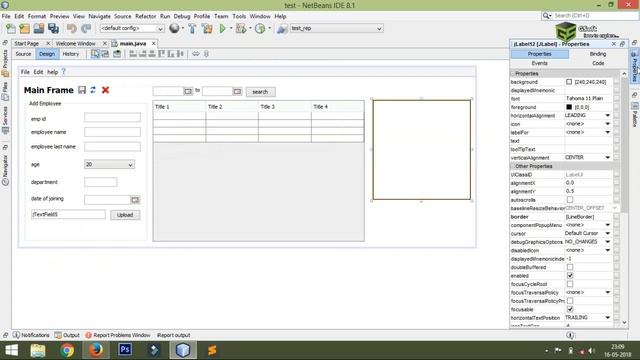
Task: Click the red X icon beside Main Frame
Action: pos(105,90)
